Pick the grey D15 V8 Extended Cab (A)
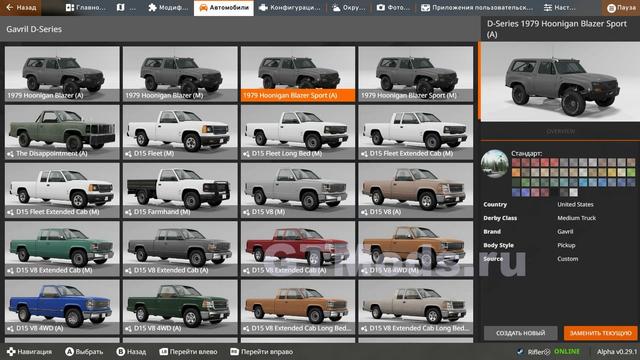This screenshot has width=640, height=360. 180,249
